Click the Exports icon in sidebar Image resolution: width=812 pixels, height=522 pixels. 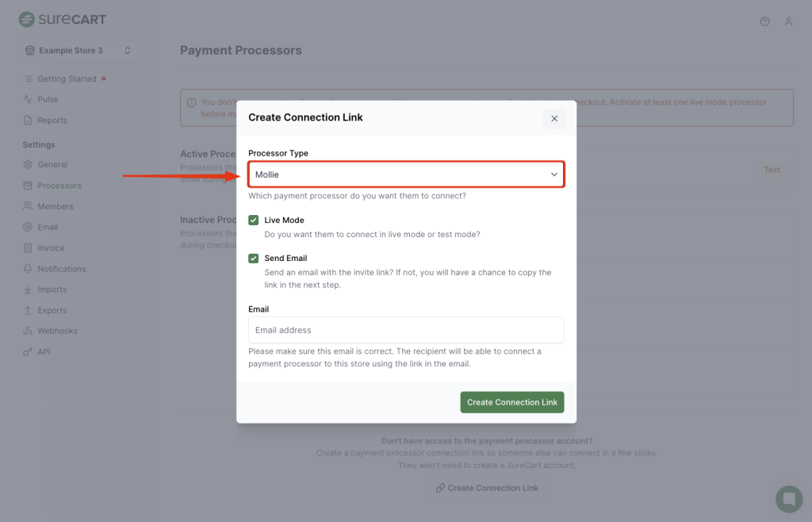[x=28, y=310]
